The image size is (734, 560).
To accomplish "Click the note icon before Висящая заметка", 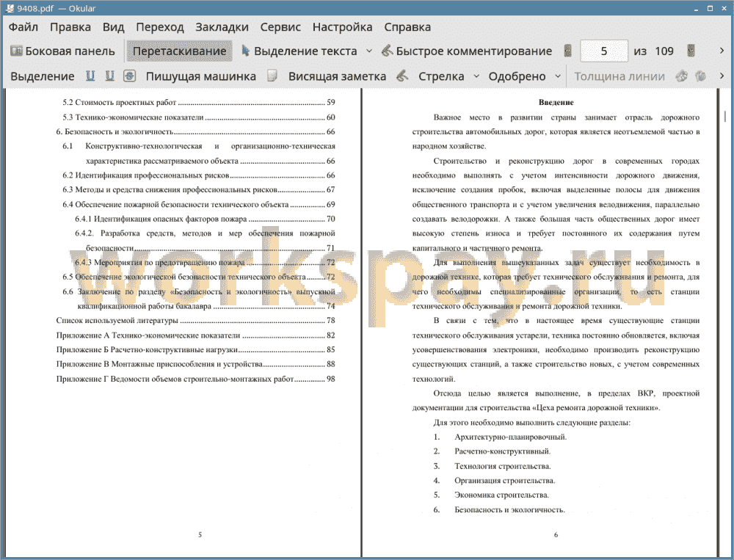I will coord(272,76).
